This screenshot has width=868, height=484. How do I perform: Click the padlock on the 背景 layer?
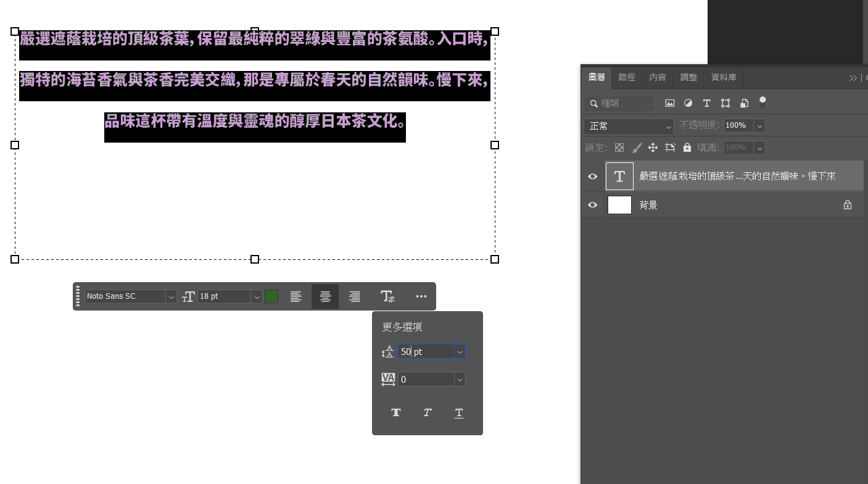(848, 205)
